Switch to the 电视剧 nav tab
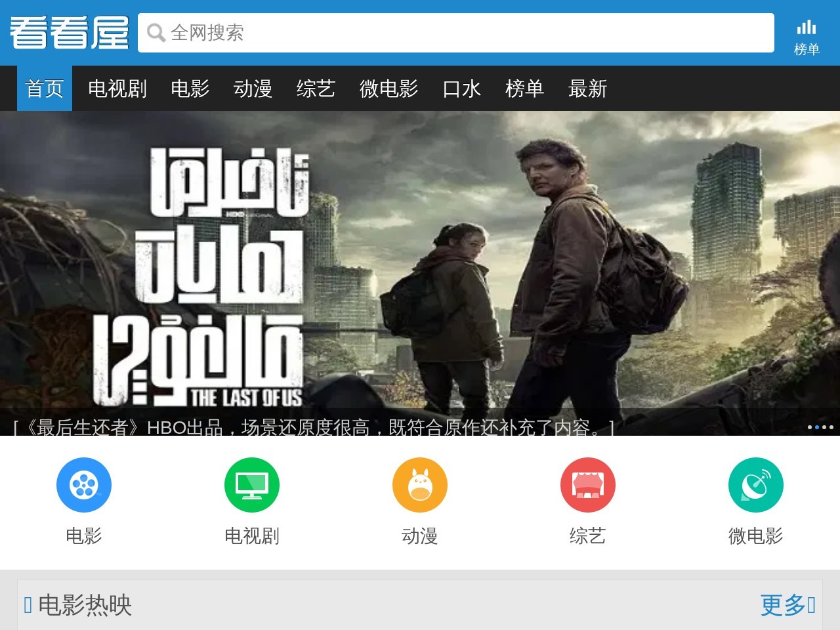Image resolution: width=840 pixels, height=630 pixels. pos(117,89)
